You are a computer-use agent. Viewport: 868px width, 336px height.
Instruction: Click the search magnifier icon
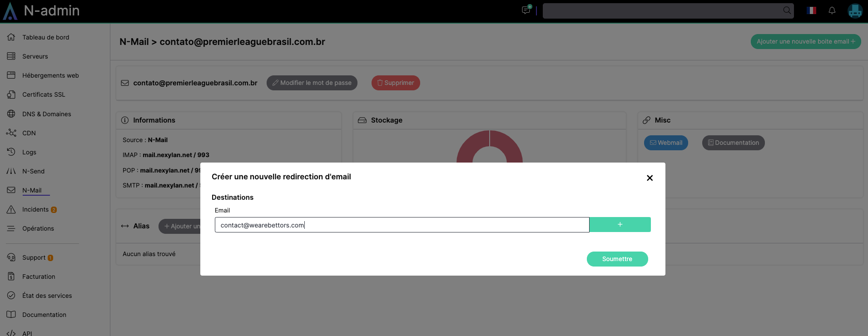coord(787,10)
